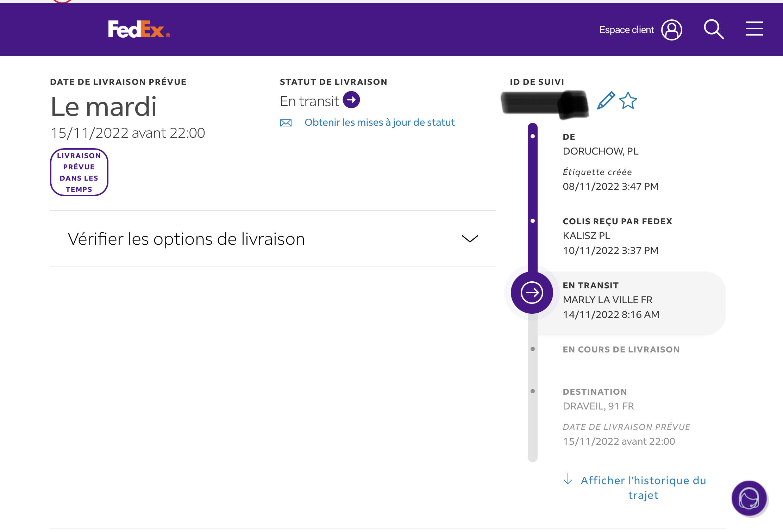This screenshot has height=532, width=783.
Task: Expand Vérifier les options de livraison chevron
Action: (470, 239)
